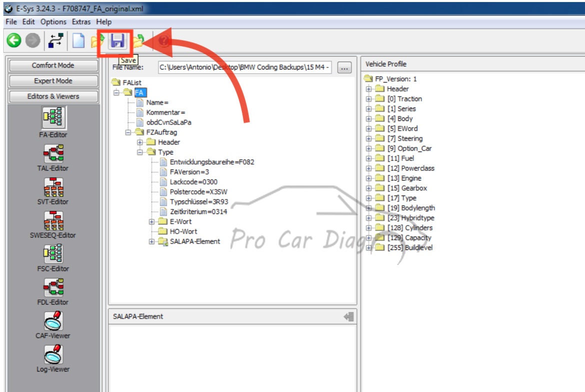Image resolution: width=585 pixels, height=392 pixels.
Task: Open the TAL-Editor
Action: (53, 158)
